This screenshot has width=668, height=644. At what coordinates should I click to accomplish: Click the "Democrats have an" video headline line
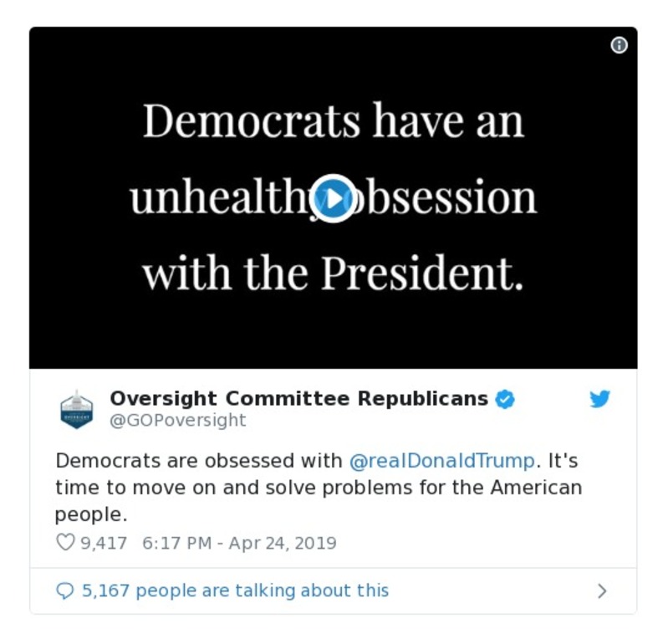[333, 122]
